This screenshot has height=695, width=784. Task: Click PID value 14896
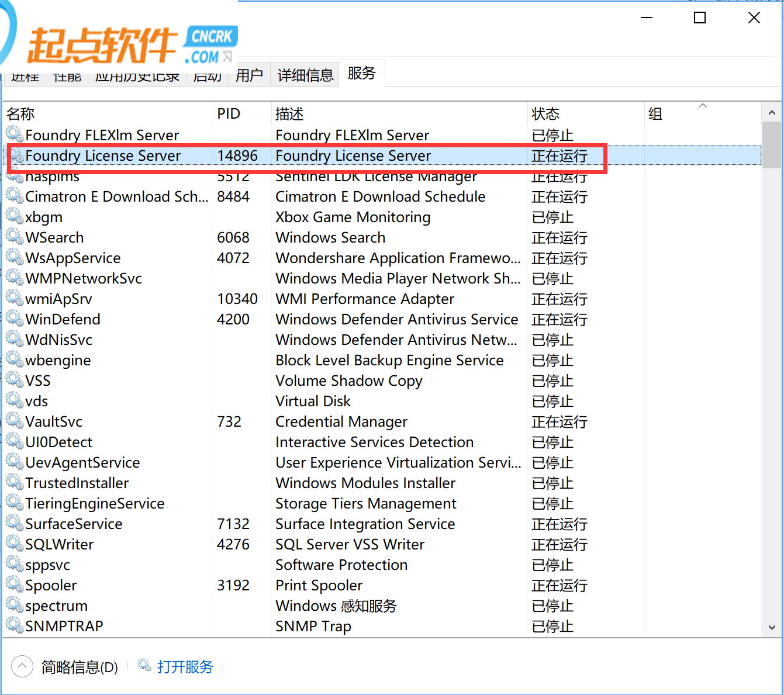pos(237,155)
